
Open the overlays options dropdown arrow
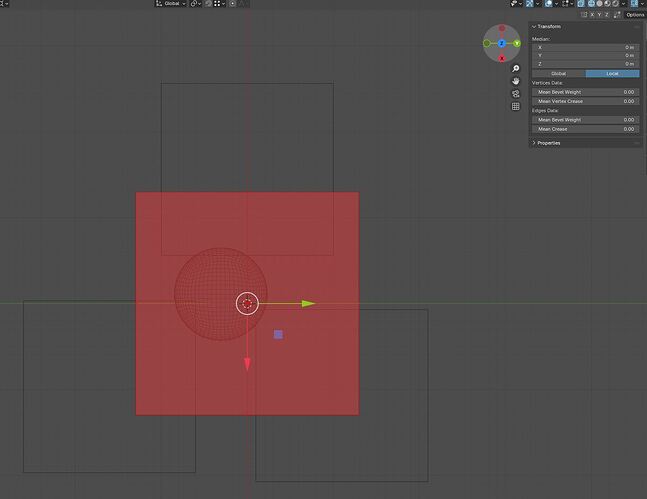(x=556, y=4)
